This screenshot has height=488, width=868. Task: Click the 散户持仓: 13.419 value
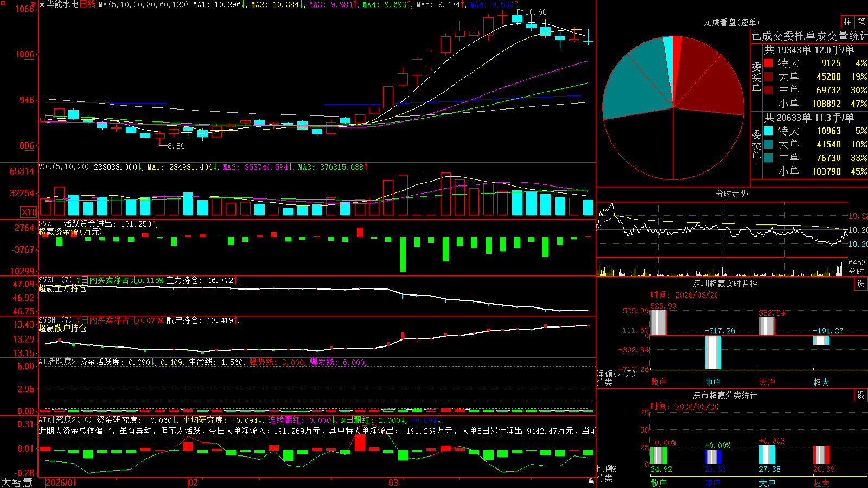200,320
